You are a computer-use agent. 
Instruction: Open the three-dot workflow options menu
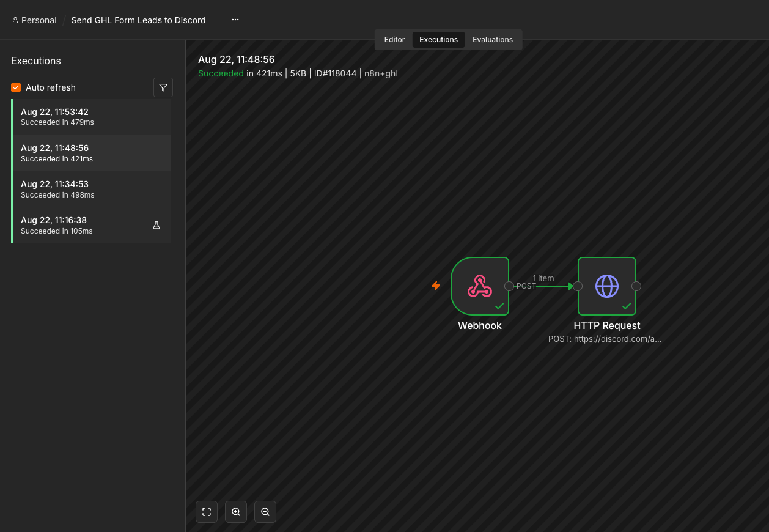(235, 20)
